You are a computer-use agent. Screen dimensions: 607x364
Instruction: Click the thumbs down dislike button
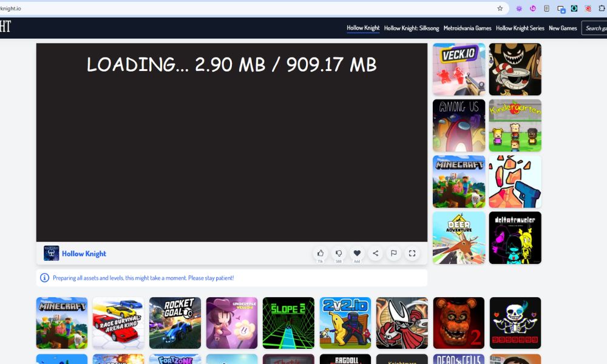[x=339, y=253]
